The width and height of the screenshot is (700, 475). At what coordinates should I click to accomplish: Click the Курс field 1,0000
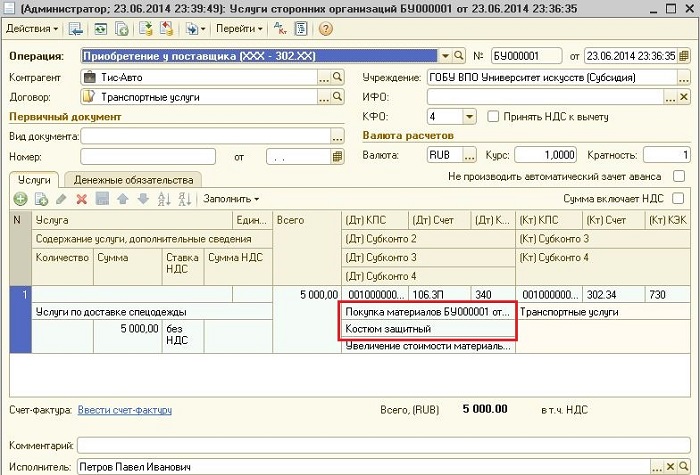coord(546,155)
